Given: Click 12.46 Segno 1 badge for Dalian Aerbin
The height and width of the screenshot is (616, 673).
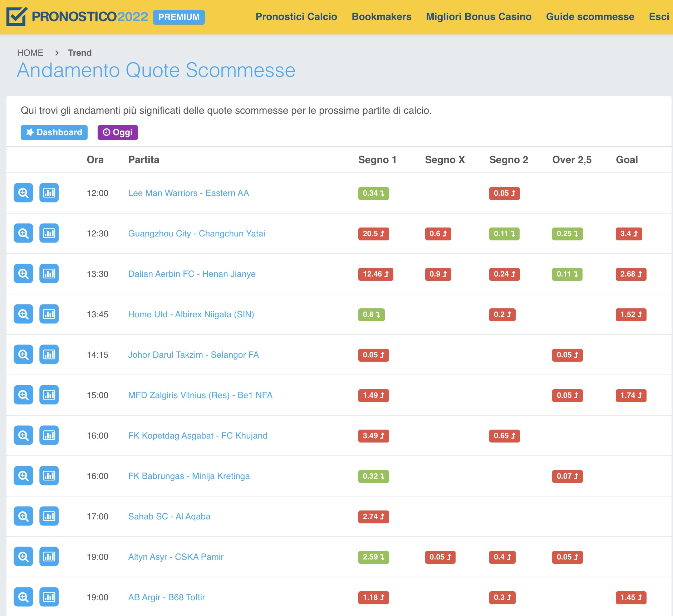Looking at the screenshot, I should click(375, 274).
